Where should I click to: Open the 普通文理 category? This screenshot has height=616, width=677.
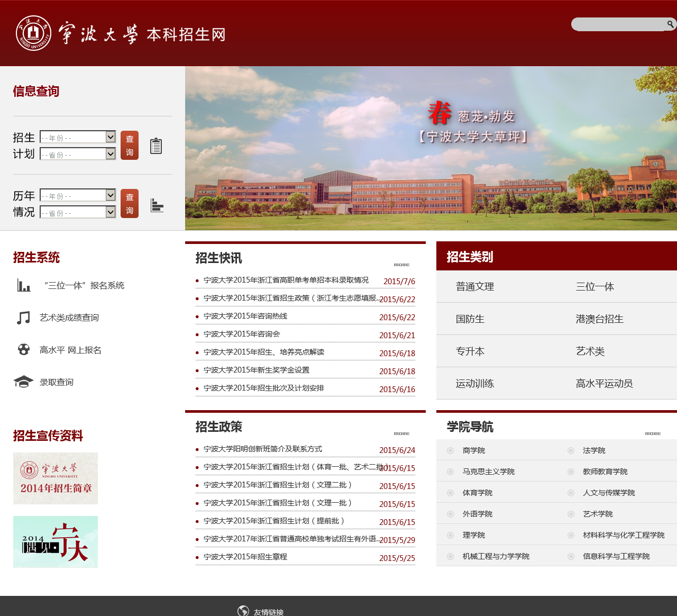click(x=475, y=286)
